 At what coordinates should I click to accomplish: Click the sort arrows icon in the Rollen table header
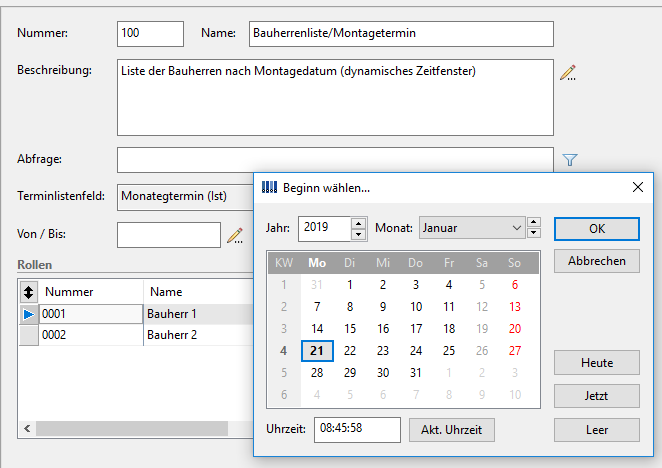click(x=28, y=292)
